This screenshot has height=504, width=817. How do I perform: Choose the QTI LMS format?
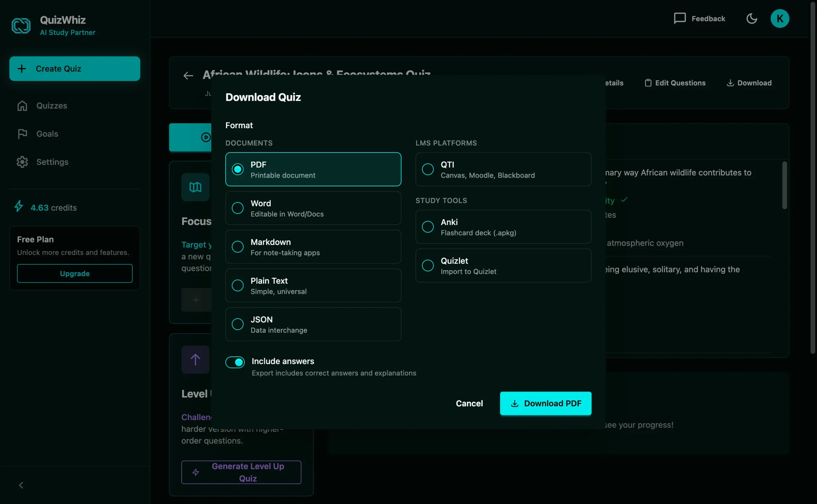tap(503, 170)
